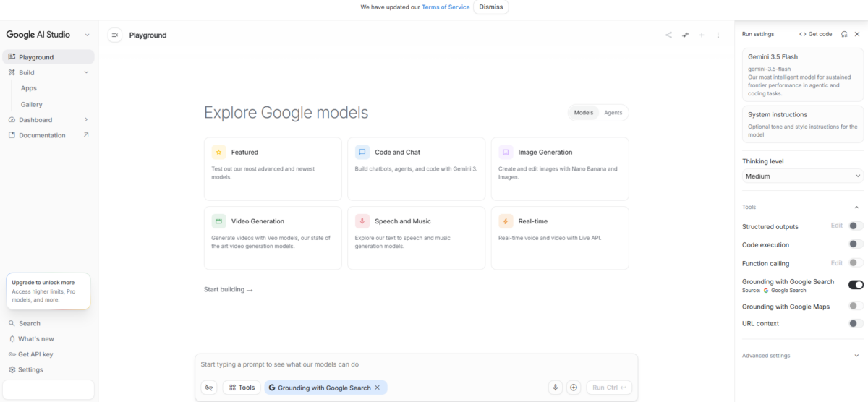Click the Dashboard gauge icon

click(12, 120)
